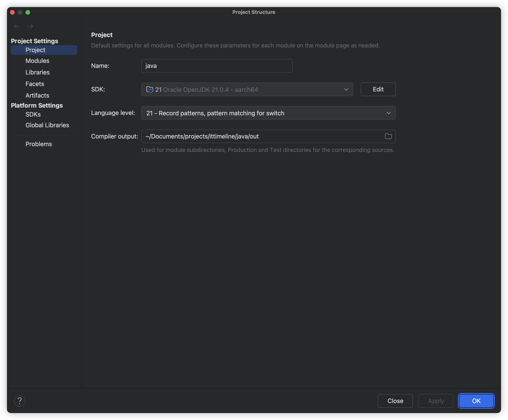The height and width of the screenshot is (420, 508).
Task: Select Modules in Project Settings
Action: point(37,61)
